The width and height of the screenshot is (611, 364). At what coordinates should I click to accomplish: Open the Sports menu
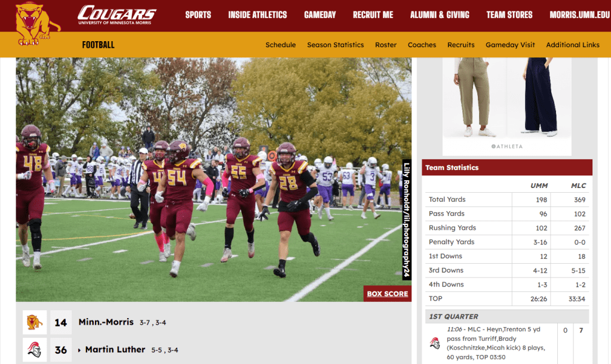point(198,15)
